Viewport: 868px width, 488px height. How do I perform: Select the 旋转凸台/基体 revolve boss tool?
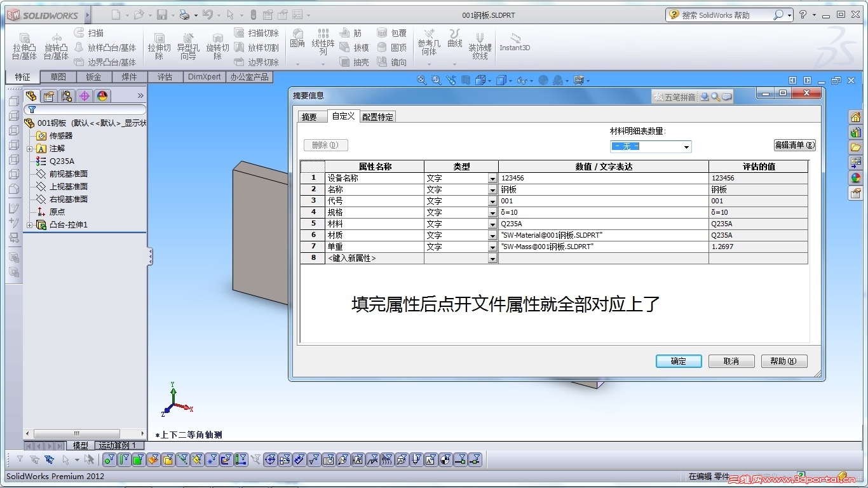point(56,46)
